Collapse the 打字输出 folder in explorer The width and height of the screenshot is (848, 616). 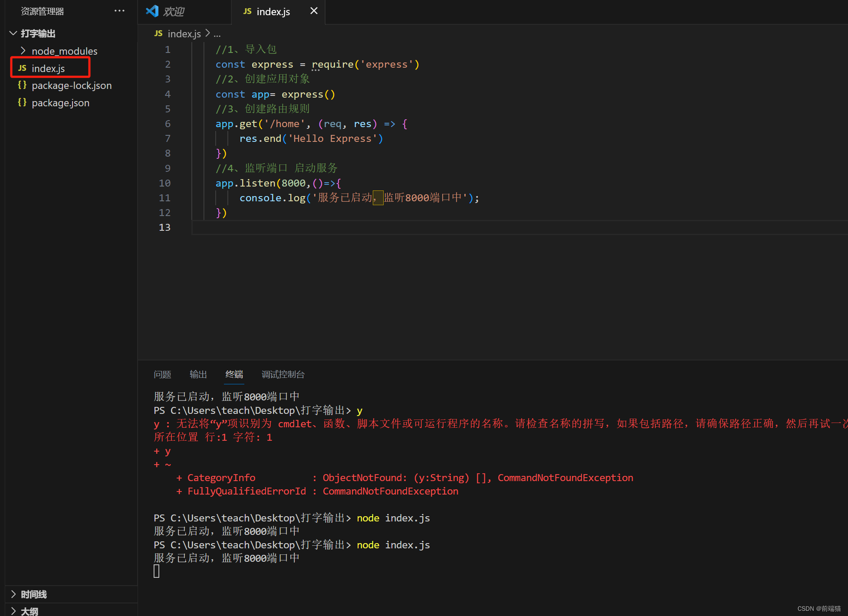tap(13, 33)
